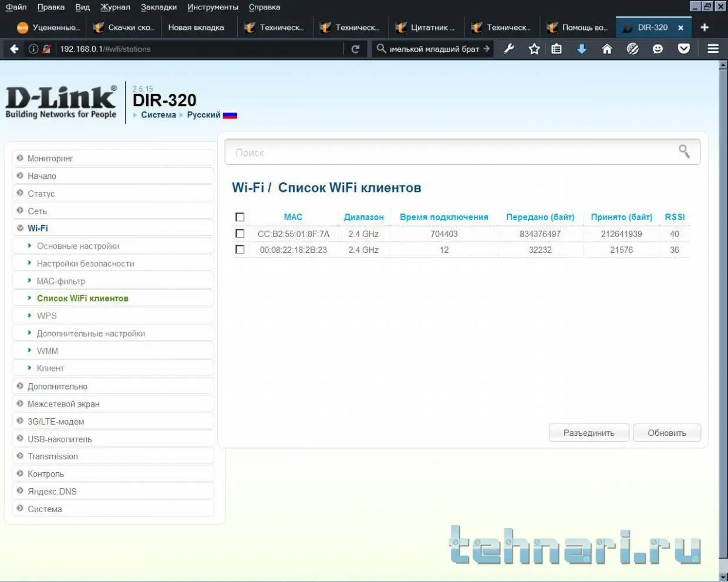728x582 pixels.
Task: Switch to the Уцененные tab
Action: tap(49, 28)
